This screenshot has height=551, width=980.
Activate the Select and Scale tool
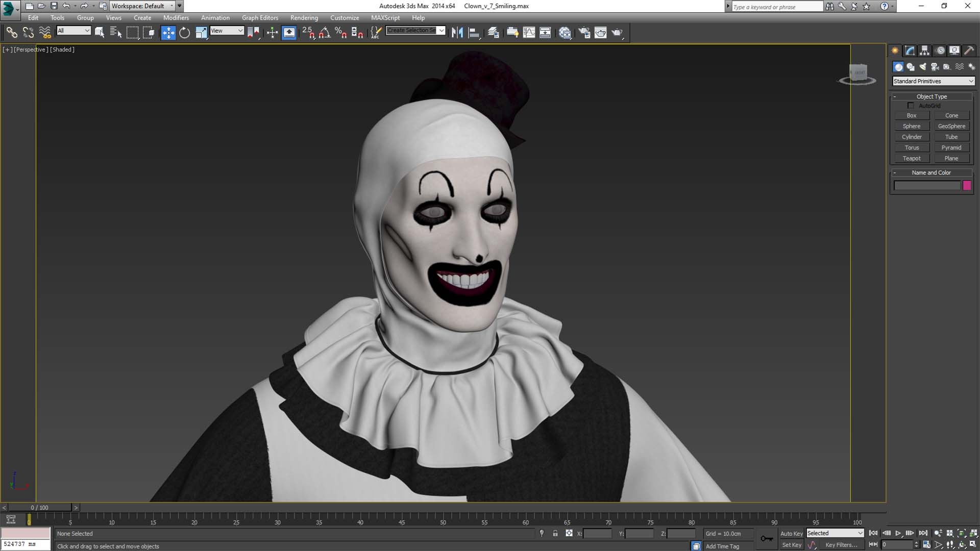pos(201,33)
